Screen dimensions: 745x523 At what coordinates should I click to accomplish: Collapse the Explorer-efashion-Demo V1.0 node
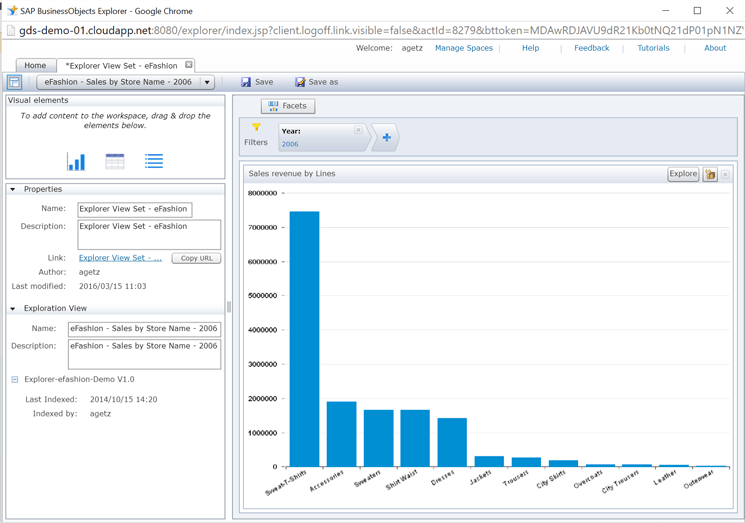[15, 380]
